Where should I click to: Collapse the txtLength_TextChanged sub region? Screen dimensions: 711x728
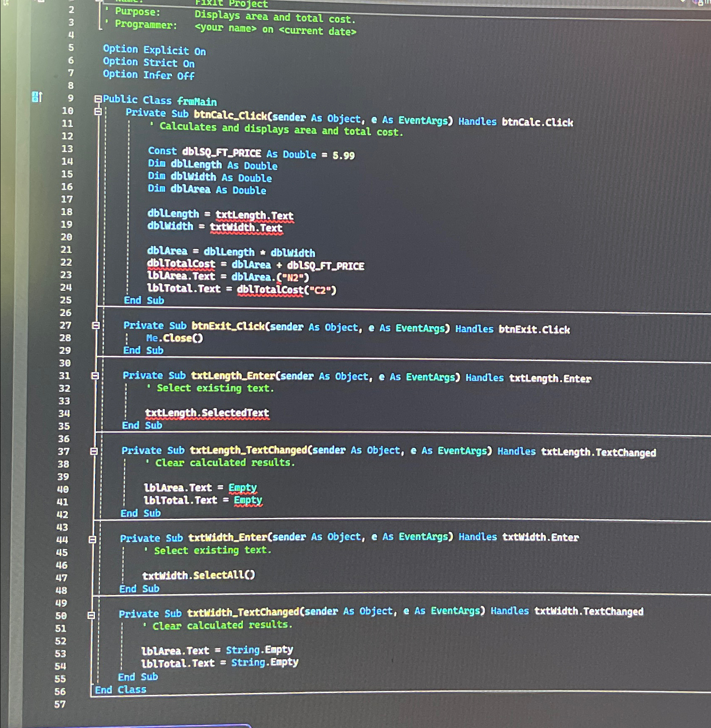[94, 451]
